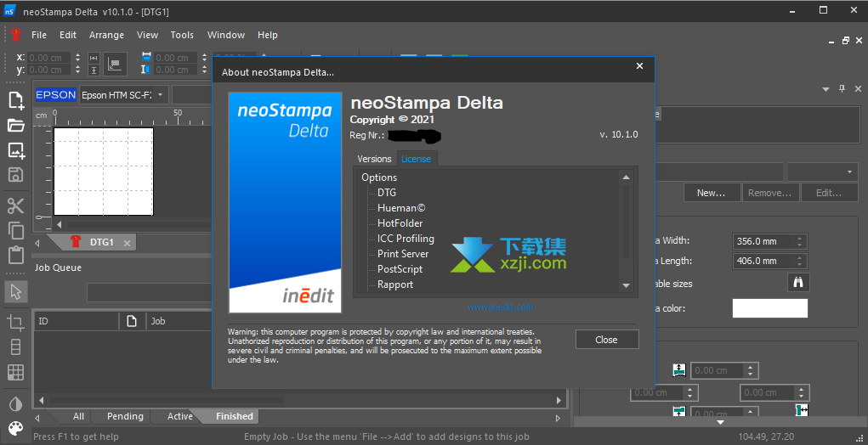Image resolution: width=868 pixels, height=445 pixels.
Task: Click the x coordinate spinner arrows
Action: tap(77, 58)
